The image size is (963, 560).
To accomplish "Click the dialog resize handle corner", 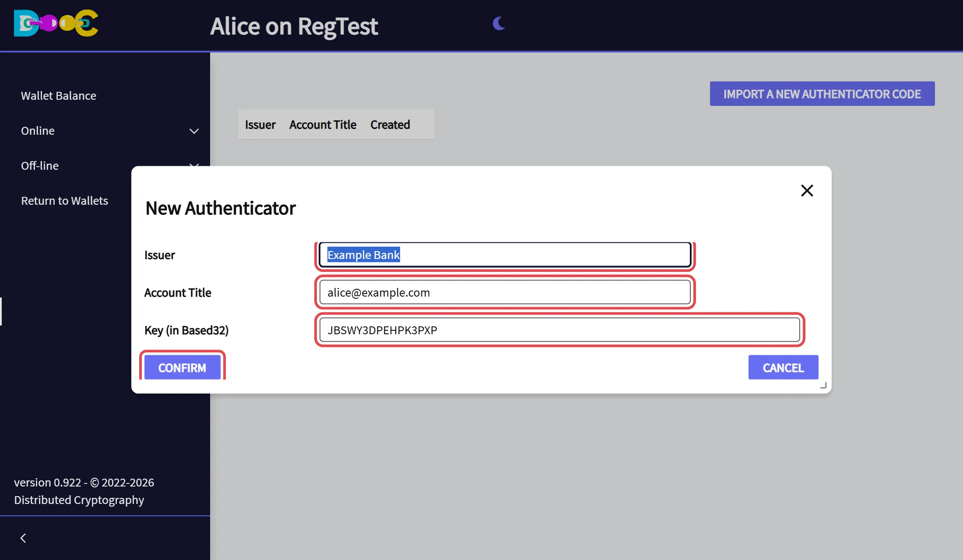I will tap(823, 385).
